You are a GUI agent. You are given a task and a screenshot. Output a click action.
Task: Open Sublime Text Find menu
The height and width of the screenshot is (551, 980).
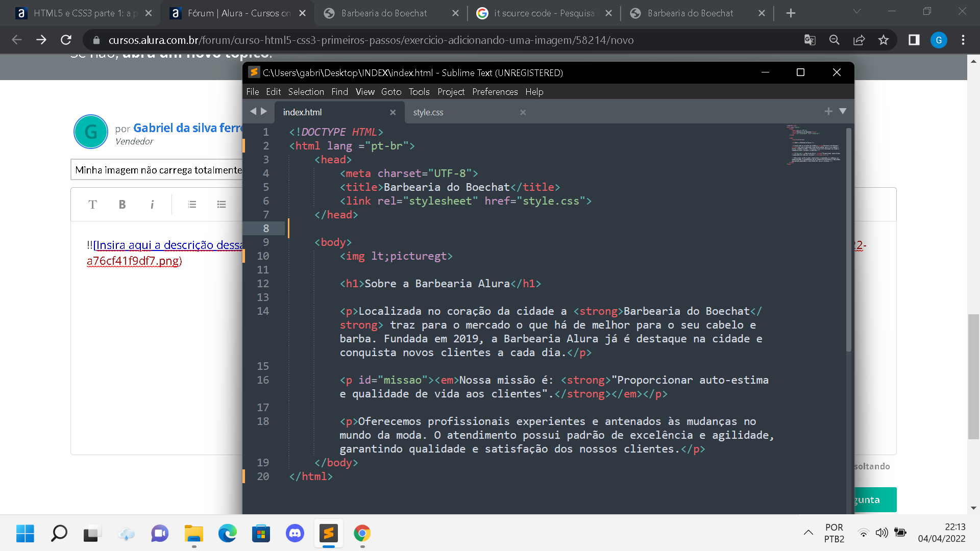pyautogui.click(x=339, y=92)
